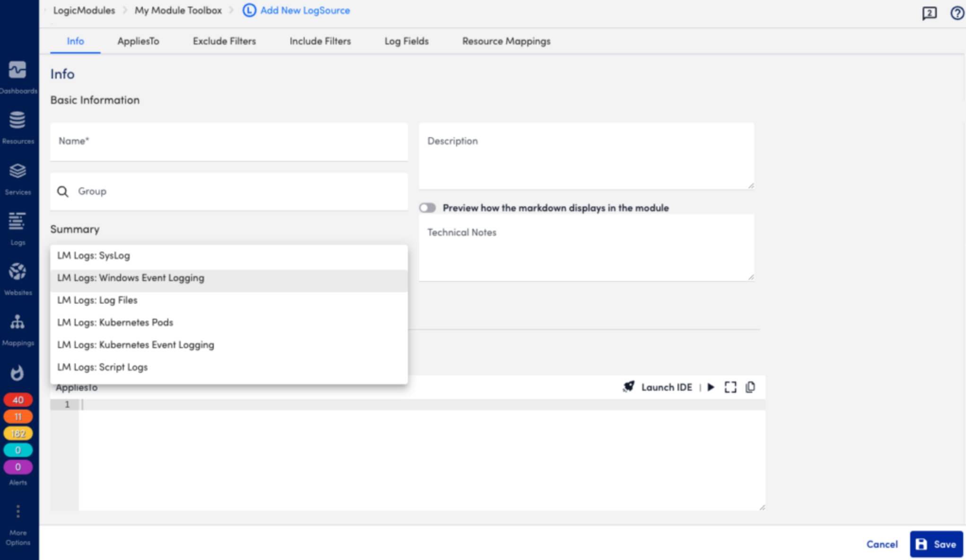Open the feedback panel in the top bar

pyautogui.click(x=928, y=13)
